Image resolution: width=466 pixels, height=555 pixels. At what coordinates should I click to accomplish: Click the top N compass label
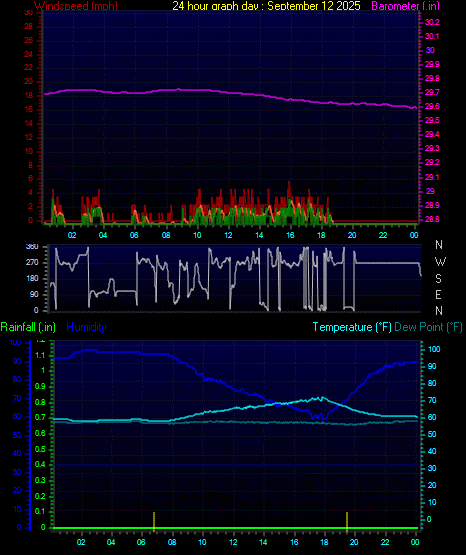pos(439,245)
